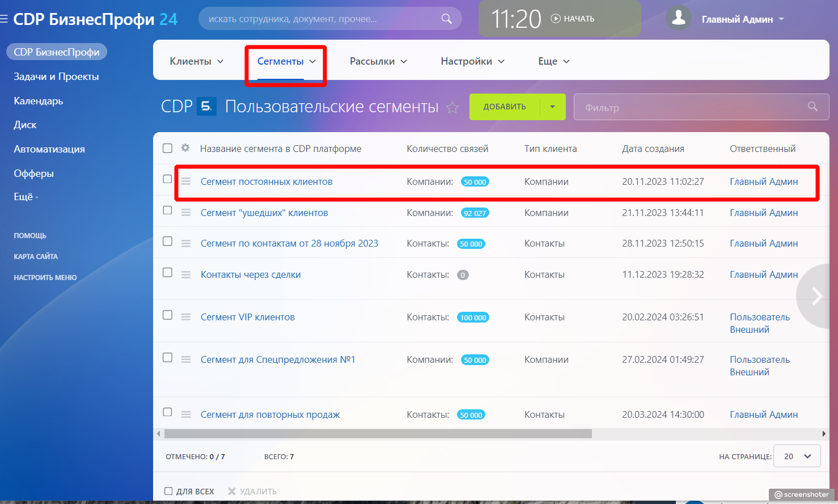The image size is (838, 504).
Task: Click drag handle for Сегмент для повторных продаж
Action: point(186,414)
